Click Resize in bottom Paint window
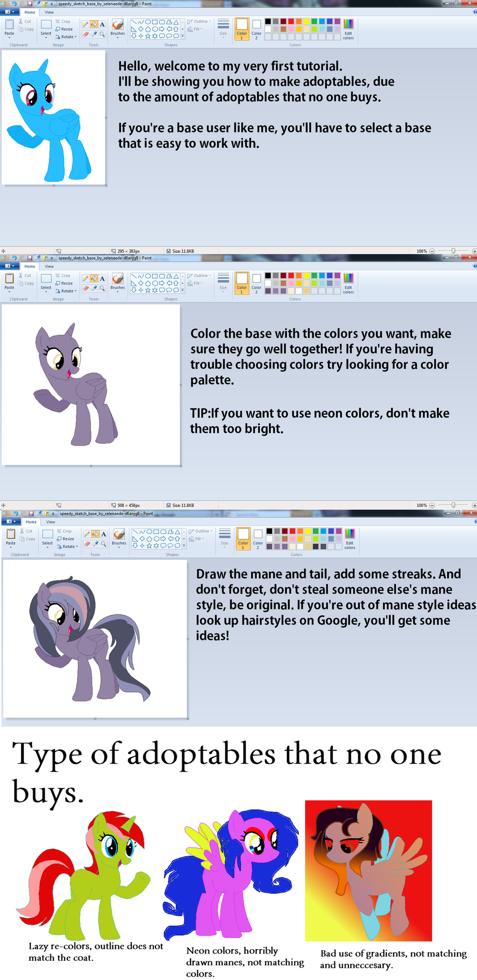Screen dimensions: 477x980 (66, 538)
